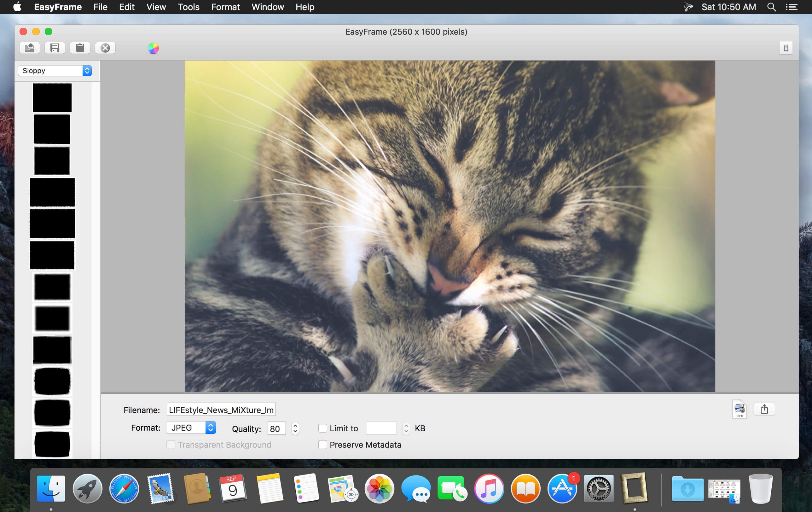Open Contacts book in the Dock
812x512 pixels.
pos(197,488)
